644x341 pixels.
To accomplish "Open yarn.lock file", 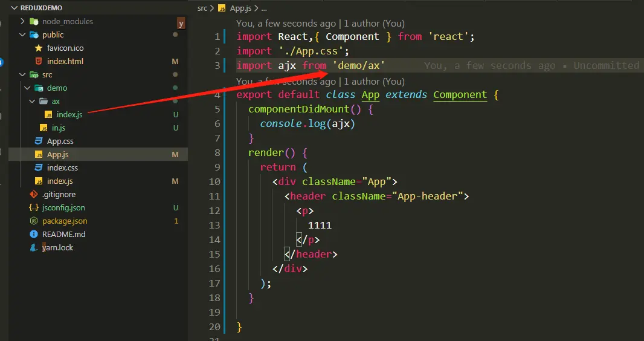I will (57, 248).
